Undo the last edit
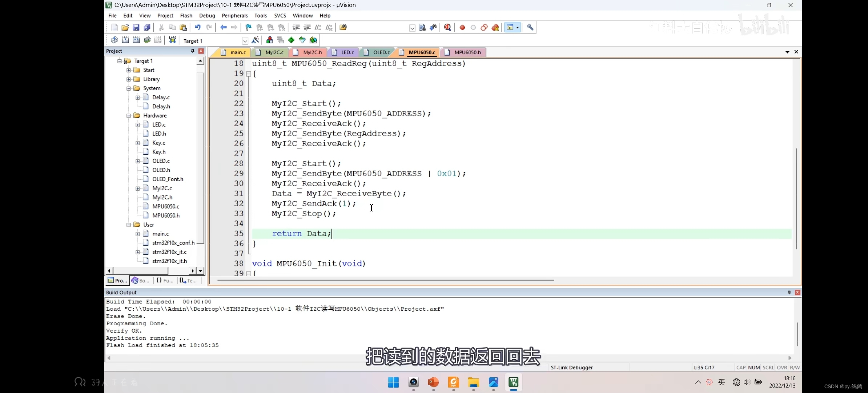Screen dimensions: 868x393 pyautogui.click(x=198, y=27)
